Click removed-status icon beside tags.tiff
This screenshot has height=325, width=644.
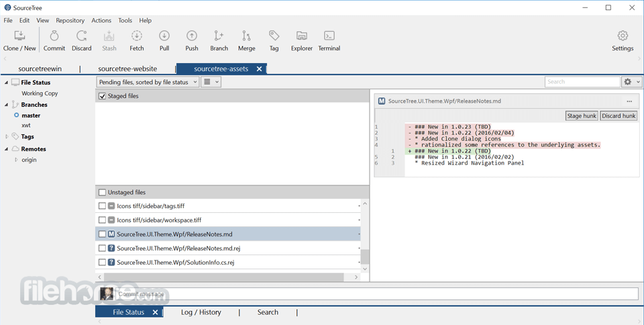pyautogui.click(x=111, y=206)
